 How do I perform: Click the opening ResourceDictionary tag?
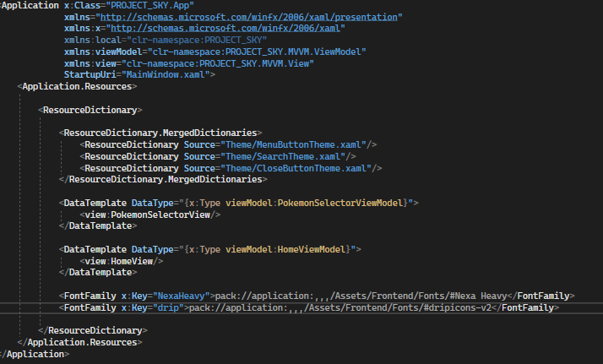[90, 111]
